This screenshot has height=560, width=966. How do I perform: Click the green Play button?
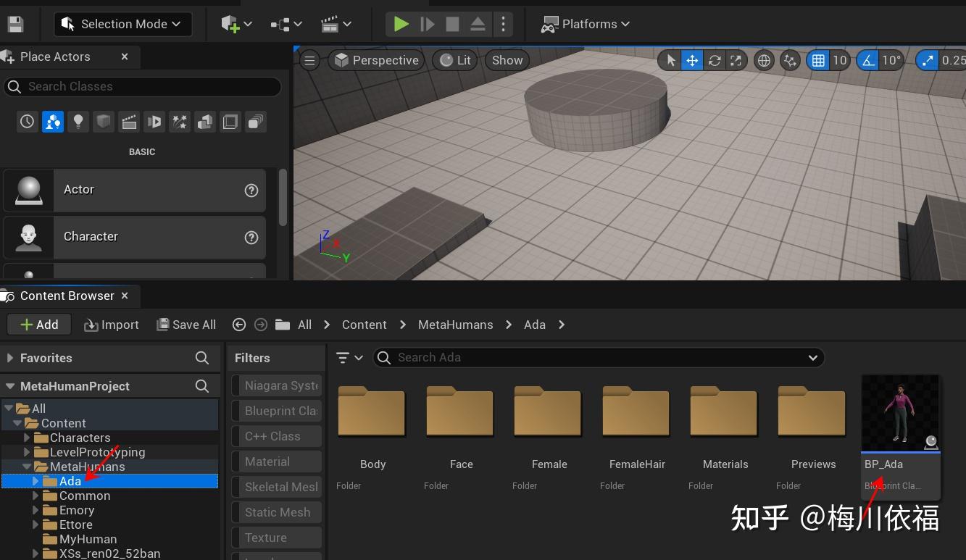401,24
